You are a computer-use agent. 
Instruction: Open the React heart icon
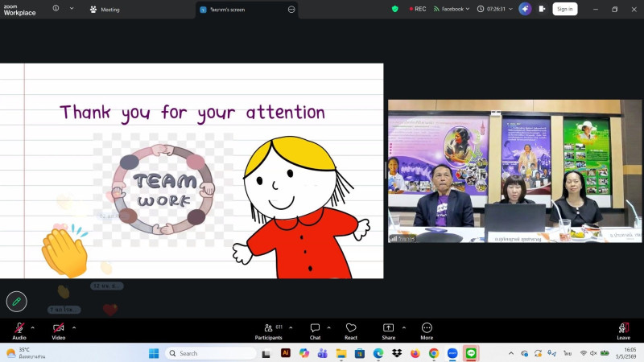pyautogui.click(x=351, y=331)
